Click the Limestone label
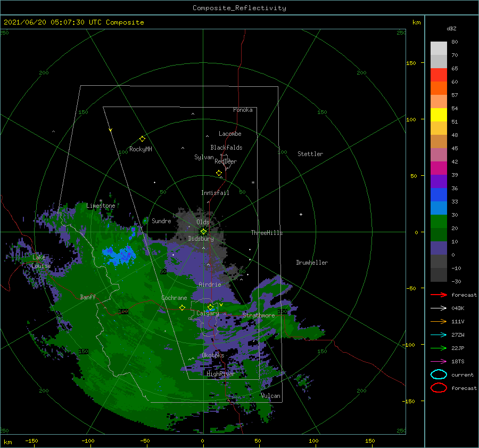This screenshot has width=479, height=448. coord(101,206)
